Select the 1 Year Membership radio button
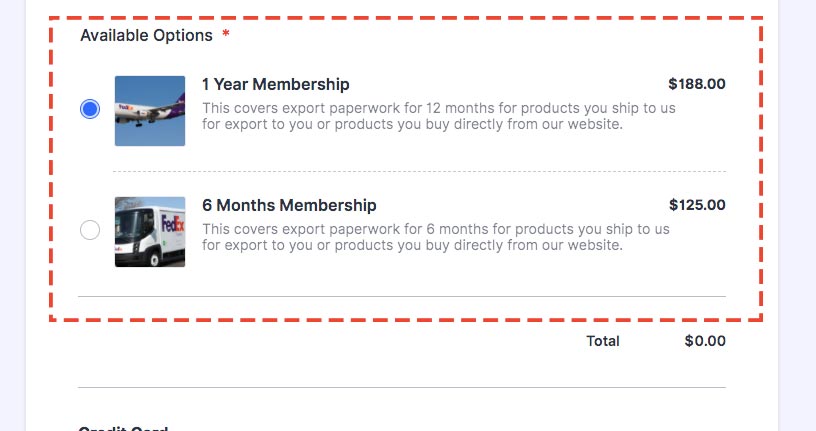The height and width of the screenshot is (431, 816). (x=90, y=110)
